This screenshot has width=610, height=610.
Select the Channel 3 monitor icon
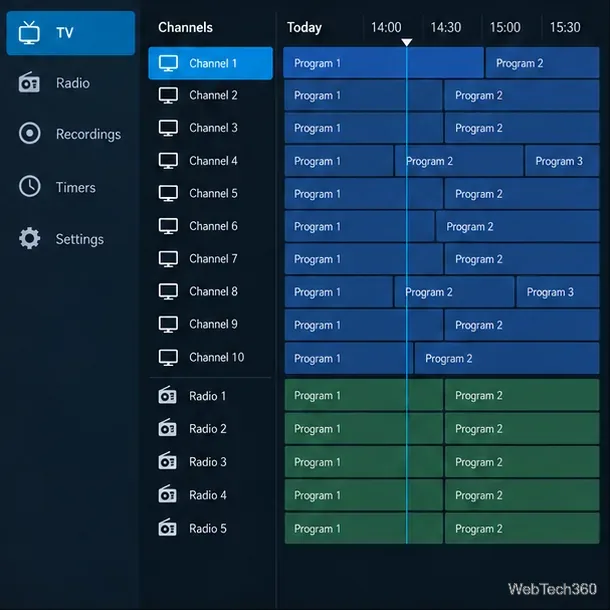pos(168,128)
